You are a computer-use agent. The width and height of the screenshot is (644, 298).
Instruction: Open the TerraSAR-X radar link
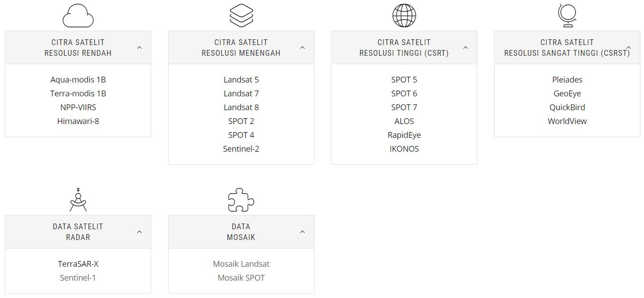78,264
